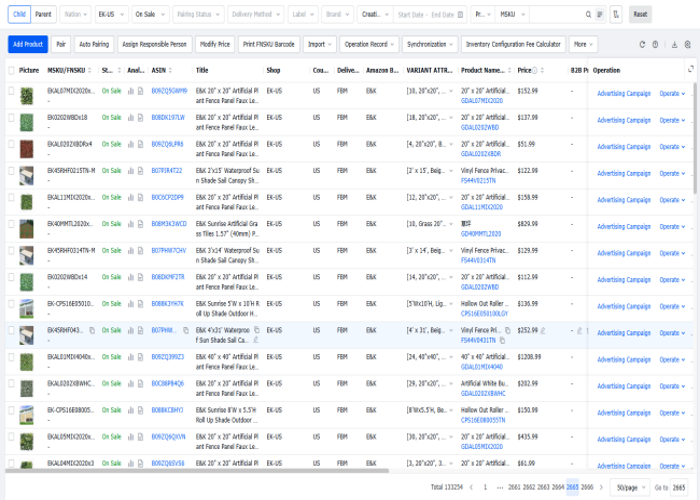Image resolution: width=700 pixels, height=500 pixels.
Task: Open the Delivery Method dropdown
Action: point(256,15)
